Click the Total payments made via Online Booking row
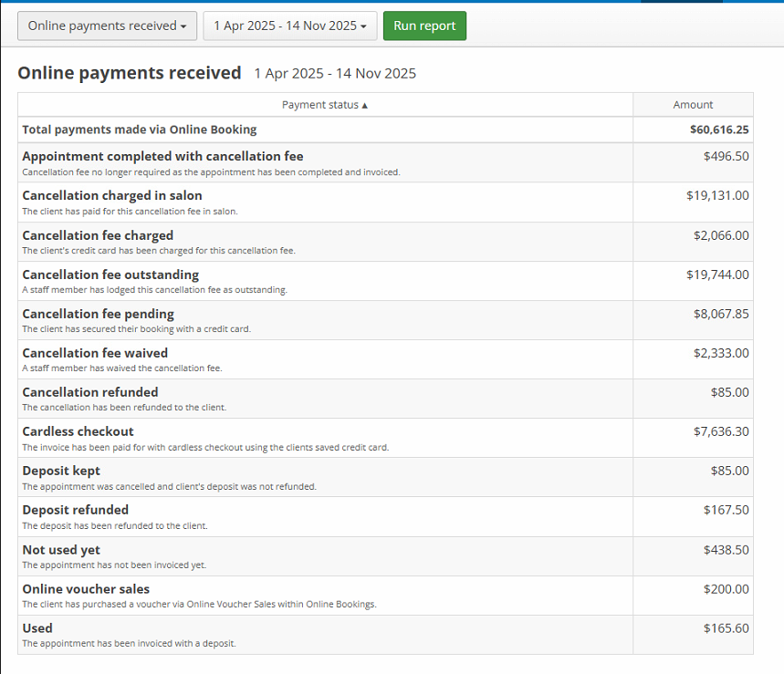This screenshot has height=674, width=784. (385, 130)
